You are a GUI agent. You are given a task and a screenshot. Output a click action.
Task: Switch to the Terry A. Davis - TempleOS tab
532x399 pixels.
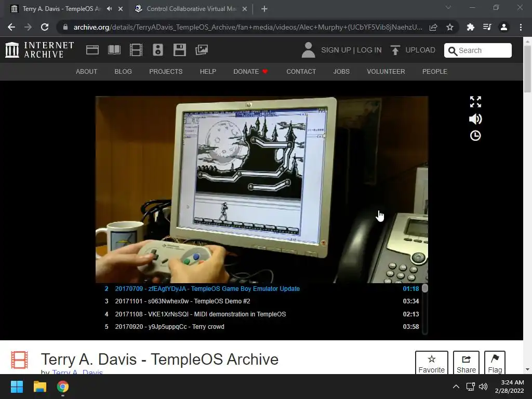point(62,9)
